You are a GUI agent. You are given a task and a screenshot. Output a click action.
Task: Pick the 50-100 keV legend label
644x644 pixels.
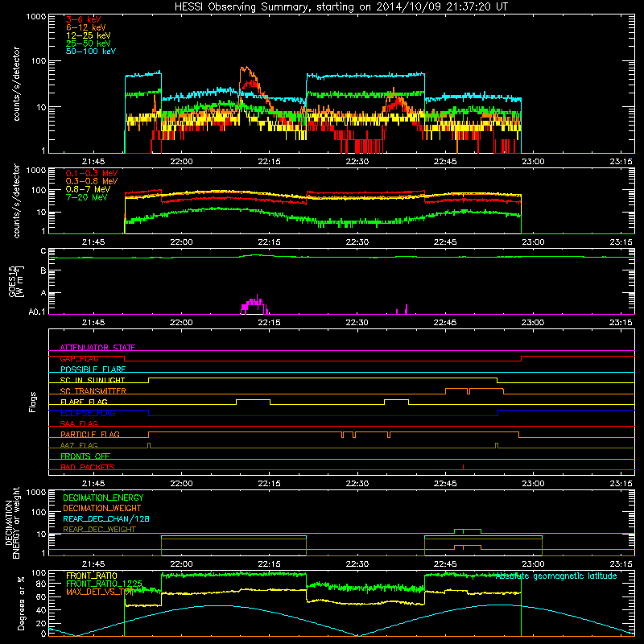tap(91, 52)
